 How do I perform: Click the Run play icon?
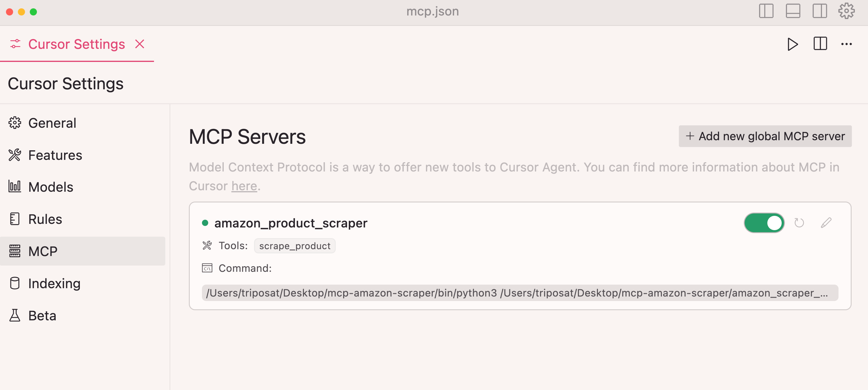(x=793, y=44)
